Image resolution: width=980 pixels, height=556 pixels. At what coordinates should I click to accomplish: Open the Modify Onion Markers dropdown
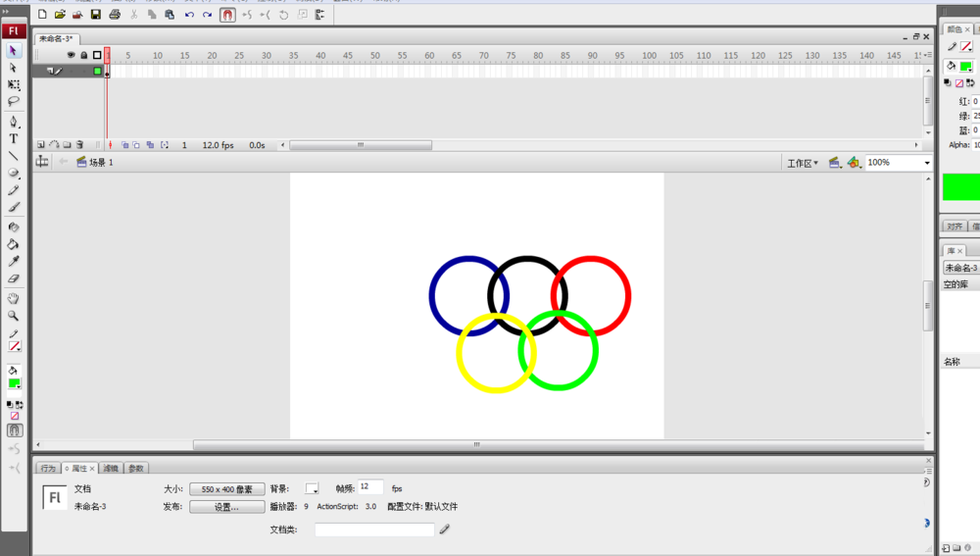165,144
